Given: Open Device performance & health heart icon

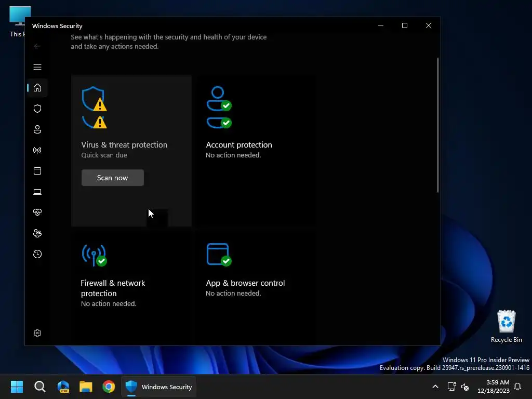Looking at the screenshot, I should (37, 212).
